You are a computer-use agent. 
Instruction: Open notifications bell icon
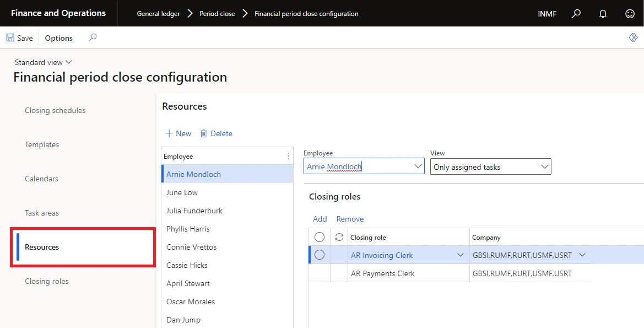click(x=603, y=14)
